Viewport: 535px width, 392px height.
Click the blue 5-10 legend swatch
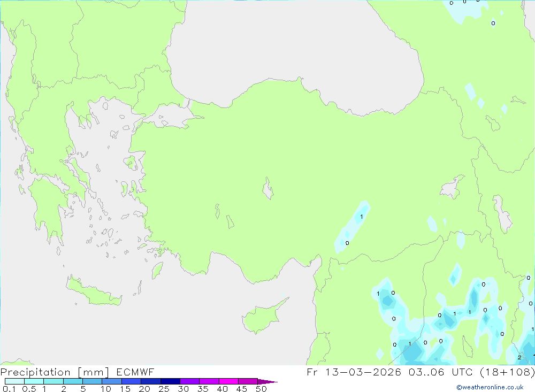pos(93,381)
